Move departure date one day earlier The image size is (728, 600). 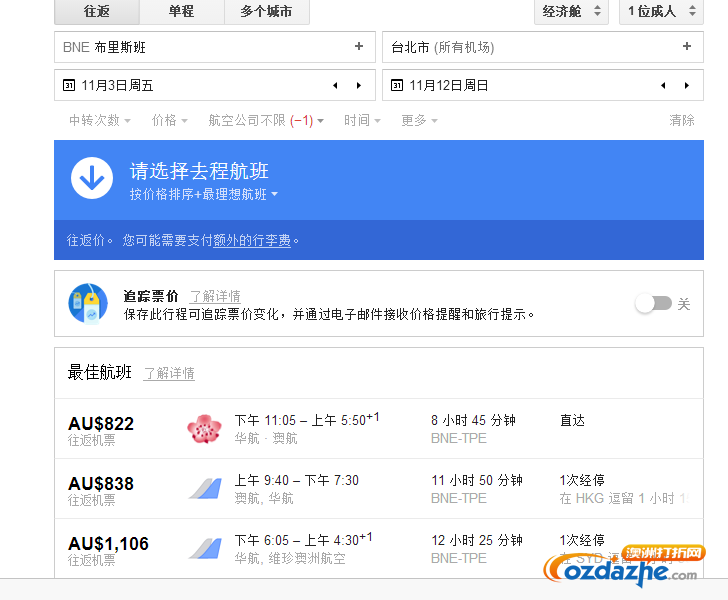(335, 85)
